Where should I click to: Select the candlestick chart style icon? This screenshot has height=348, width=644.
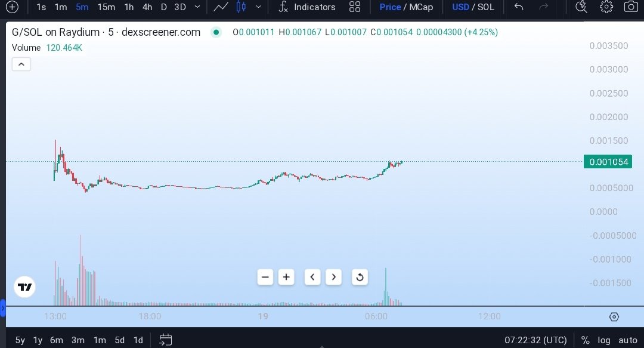click(x=241, y=7)
